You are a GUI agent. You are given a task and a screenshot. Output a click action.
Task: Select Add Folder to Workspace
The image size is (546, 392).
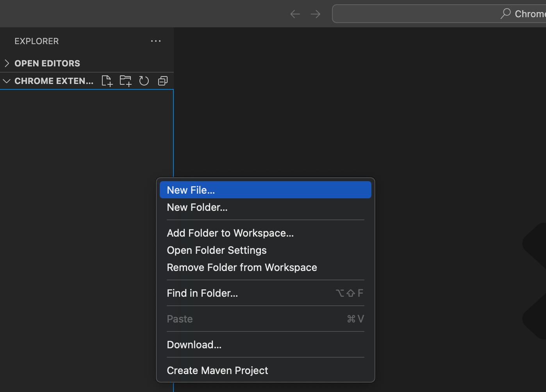point(230,233)
